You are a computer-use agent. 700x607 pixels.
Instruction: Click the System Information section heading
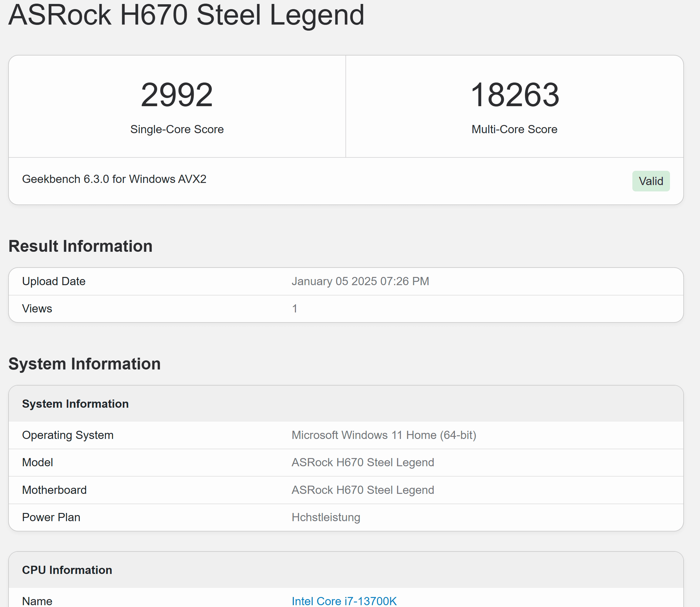point(84,364)
